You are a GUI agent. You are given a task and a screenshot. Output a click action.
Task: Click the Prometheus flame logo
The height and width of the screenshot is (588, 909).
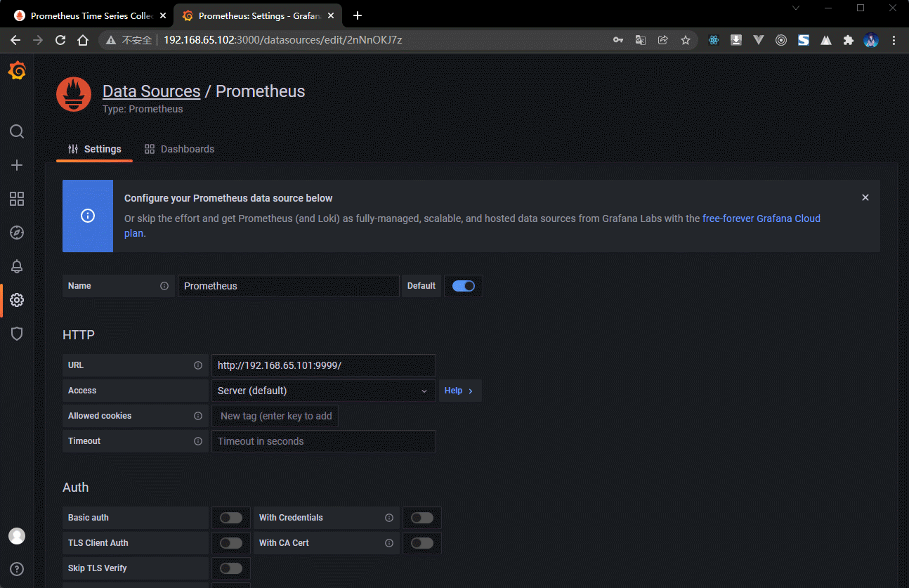[74, 95]
